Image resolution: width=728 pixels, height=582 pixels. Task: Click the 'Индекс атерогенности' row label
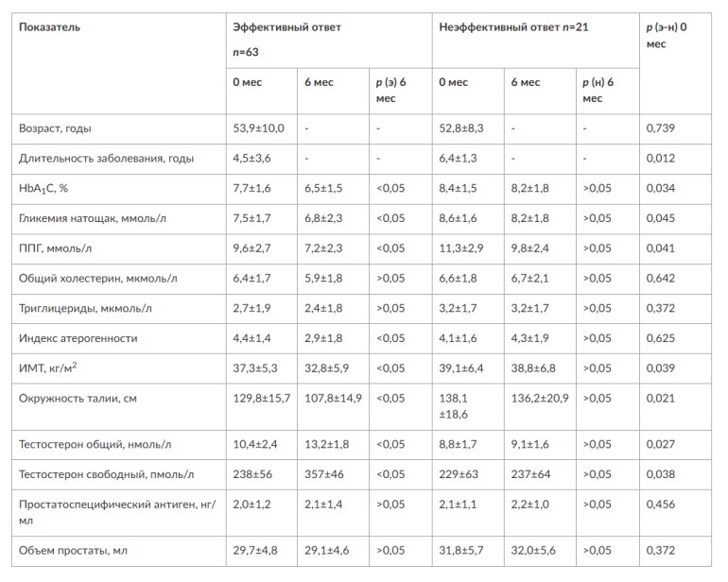tap(78, 338)
